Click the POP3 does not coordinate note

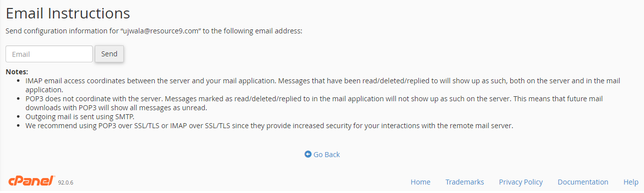(314, 103)
